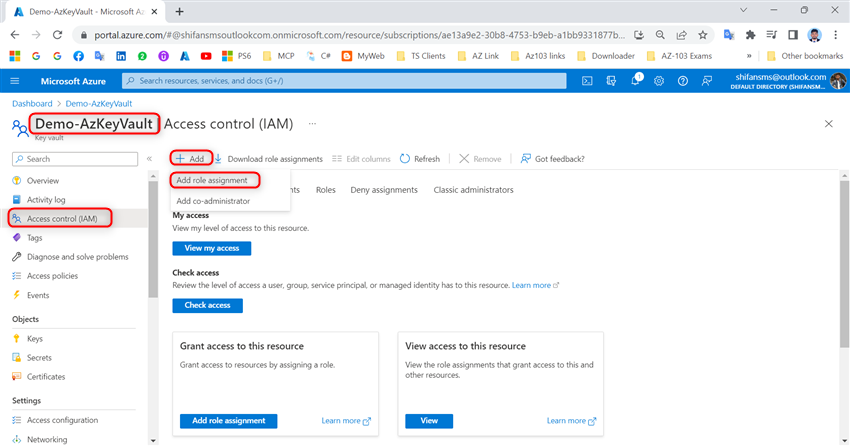The width and height of the screenshot is (850, 446).
Task: Open the Windows apps bookmark icon
Action: pos(15,56)
